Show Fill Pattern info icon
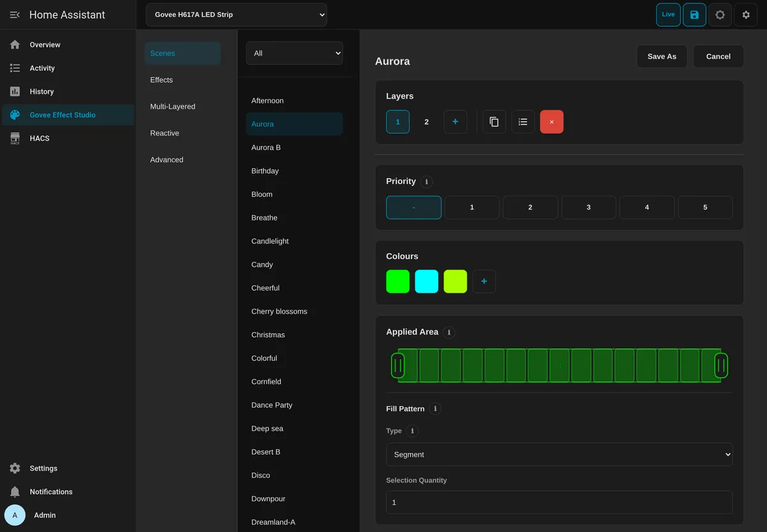This screenshot has width=767, height=532. [435, 409]
